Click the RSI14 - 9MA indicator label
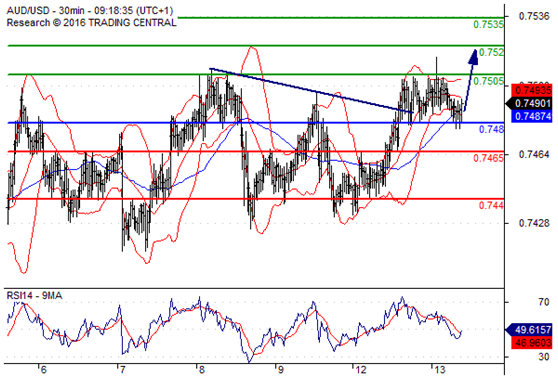The width and height of the screenshot is (558, 379). tap(34, 295)
